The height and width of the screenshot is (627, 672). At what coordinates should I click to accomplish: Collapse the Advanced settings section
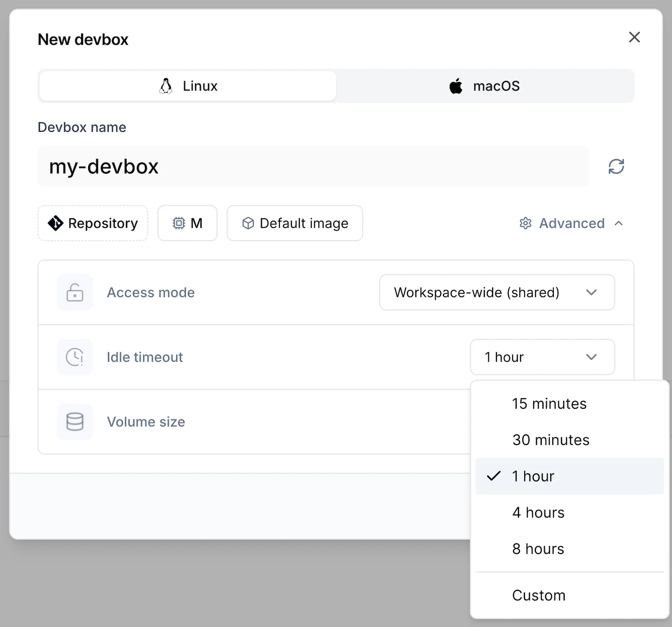pyautogui.click(x=571, y=223)
